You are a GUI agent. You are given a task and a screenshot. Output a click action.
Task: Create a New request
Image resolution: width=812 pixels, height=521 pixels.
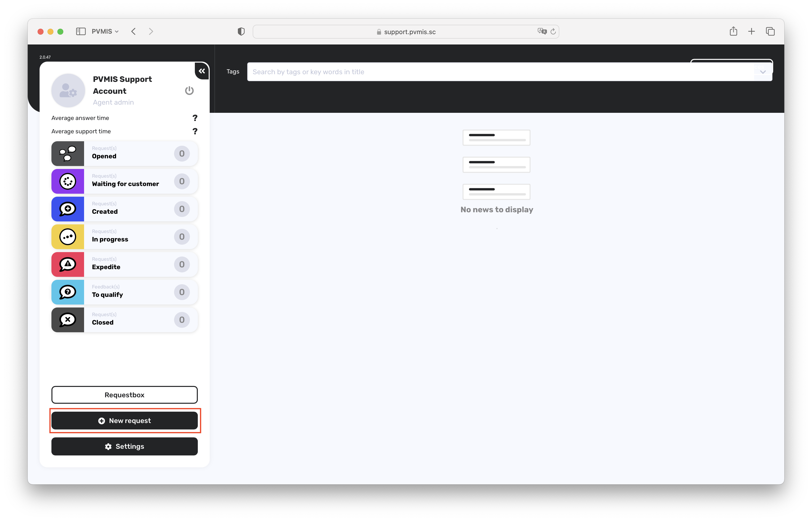pyautogui.click(x=124, y=421)
